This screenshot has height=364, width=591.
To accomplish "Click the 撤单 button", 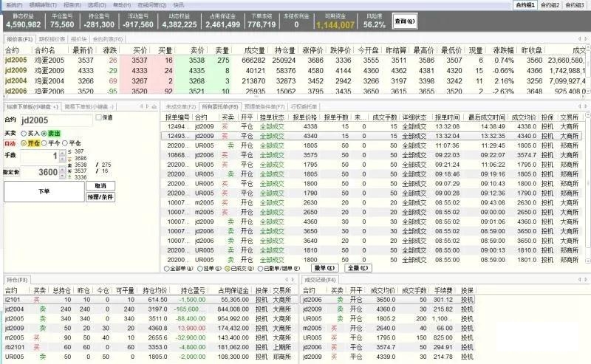I will click(x=325, y=268).
